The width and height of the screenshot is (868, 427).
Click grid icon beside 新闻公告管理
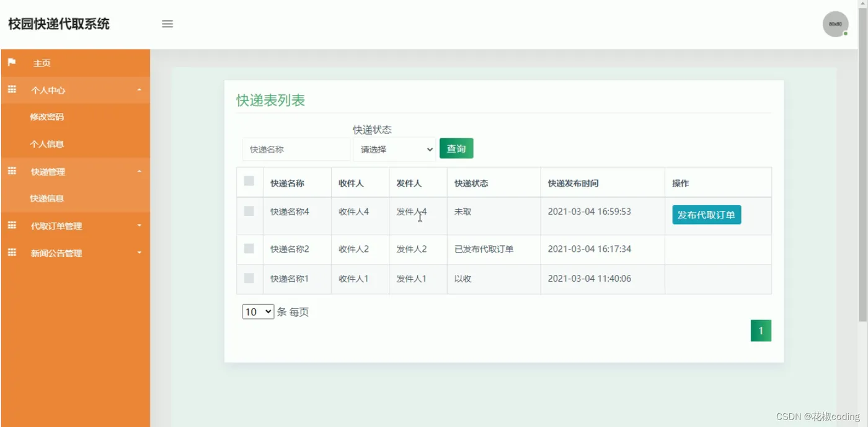click(x=12, y=253)
